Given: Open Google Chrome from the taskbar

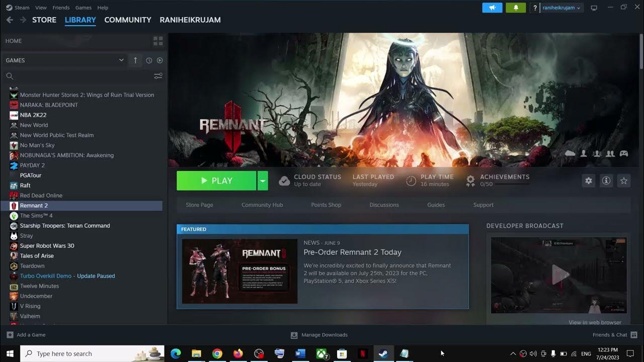Looking at the screenshot, I should click(x=217, y=353).
